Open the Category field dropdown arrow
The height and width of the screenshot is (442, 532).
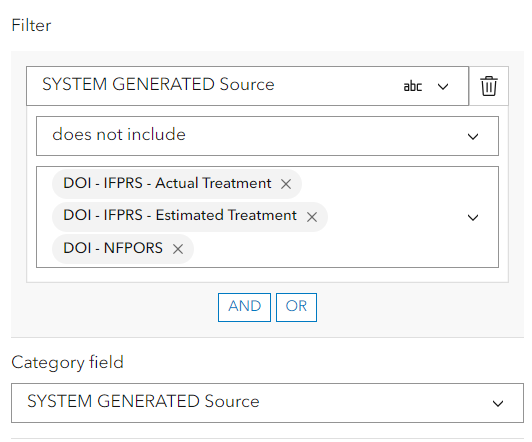click(x=498, y=403)
